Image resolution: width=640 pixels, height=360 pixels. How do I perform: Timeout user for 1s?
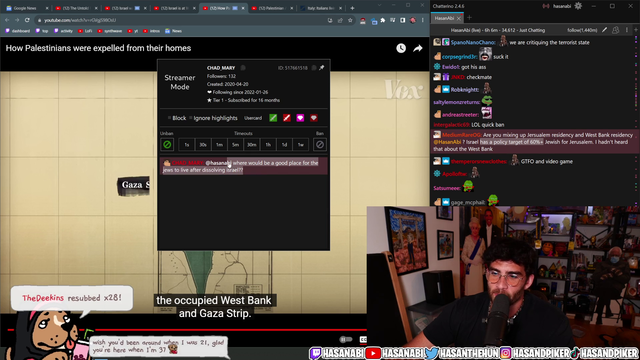pos(187,144)
